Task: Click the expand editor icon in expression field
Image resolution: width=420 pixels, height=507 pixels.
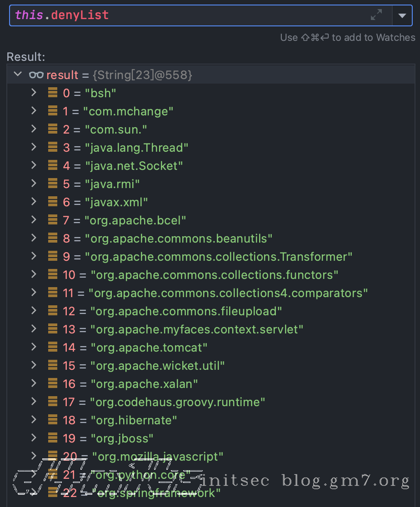Action: coord(376,15)
